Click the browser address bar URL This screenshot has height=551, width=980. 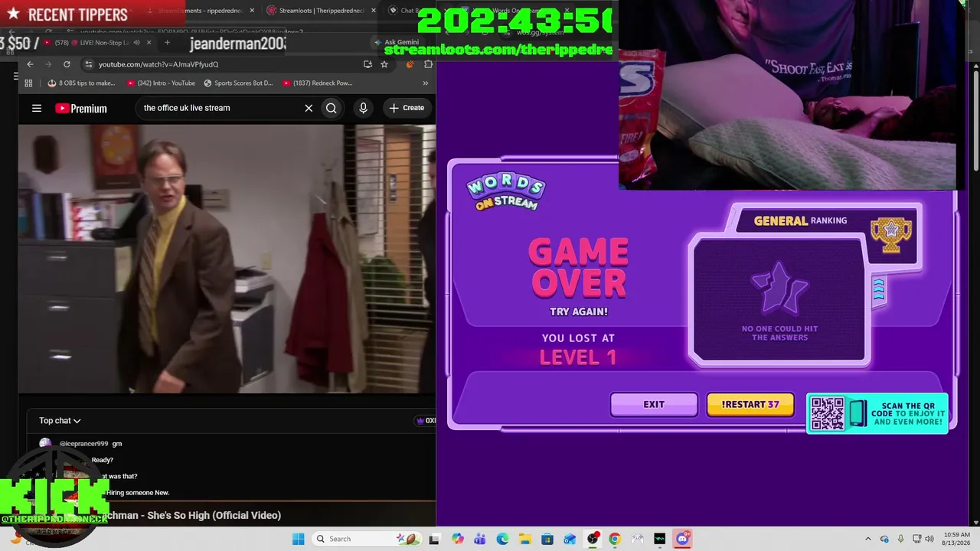(158, 64)
